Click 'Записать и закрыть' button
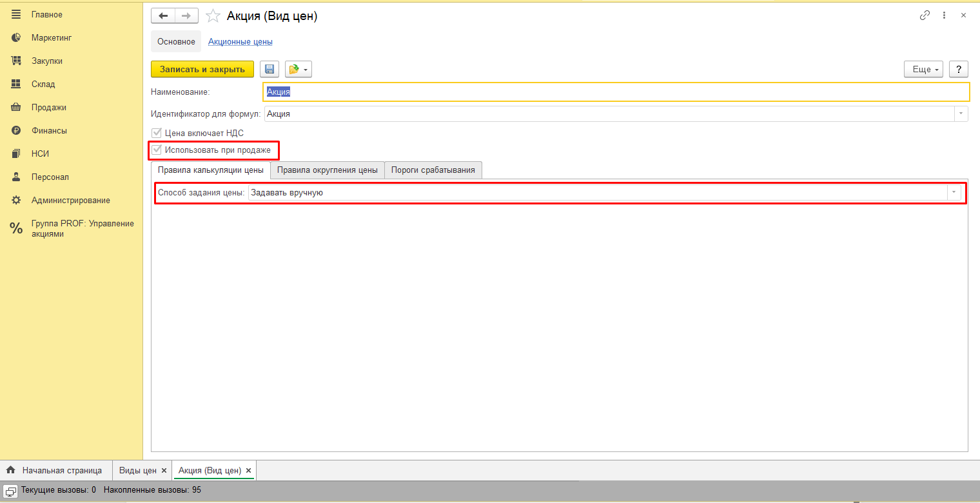980x503 pixels. click(x=202, y=69)
